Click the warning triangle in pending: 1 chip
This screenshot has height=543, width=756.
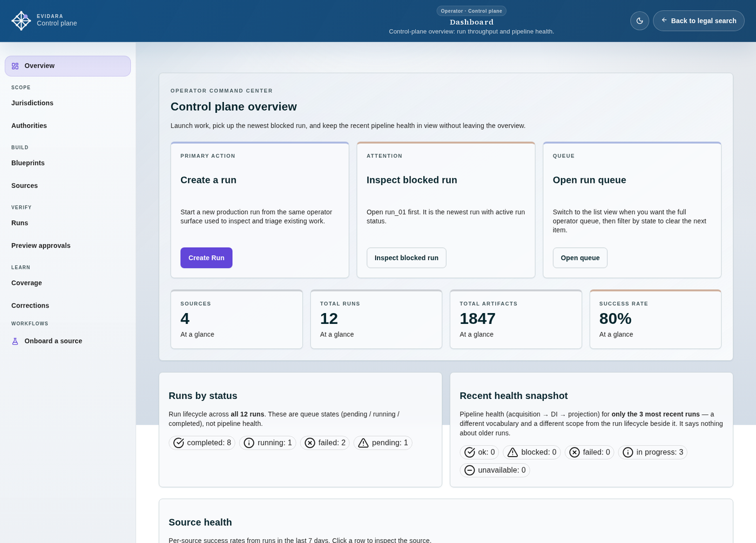(363, 443)
